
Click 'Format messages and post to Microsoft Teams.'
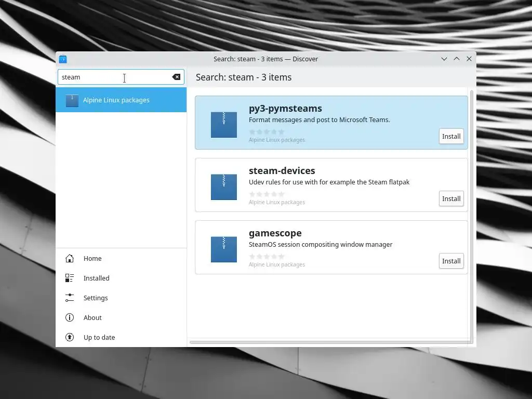(x=320, y=120)
